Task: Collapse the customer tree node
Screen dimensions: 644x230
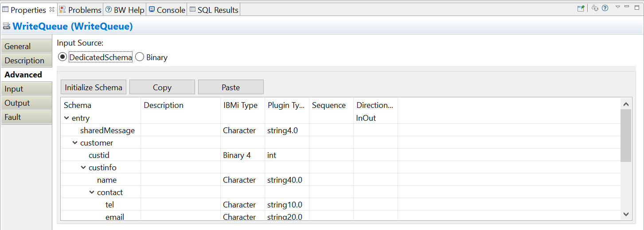Action: (75, 143)
